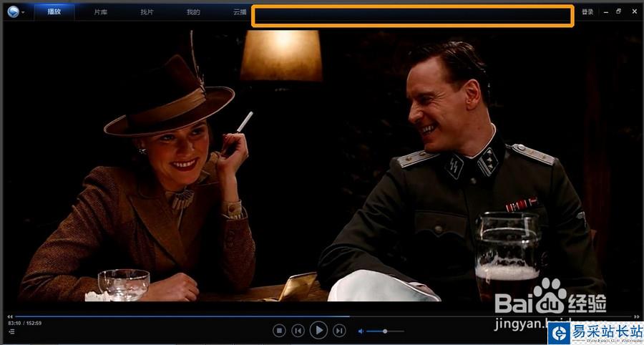644x345 pixels.
Task: Close the player window
Action: pos(634,11)
